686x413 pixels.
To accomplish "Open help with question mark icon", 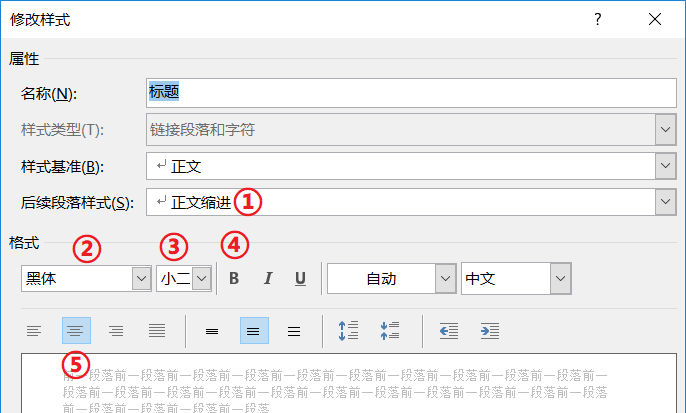I will (598, 19).
